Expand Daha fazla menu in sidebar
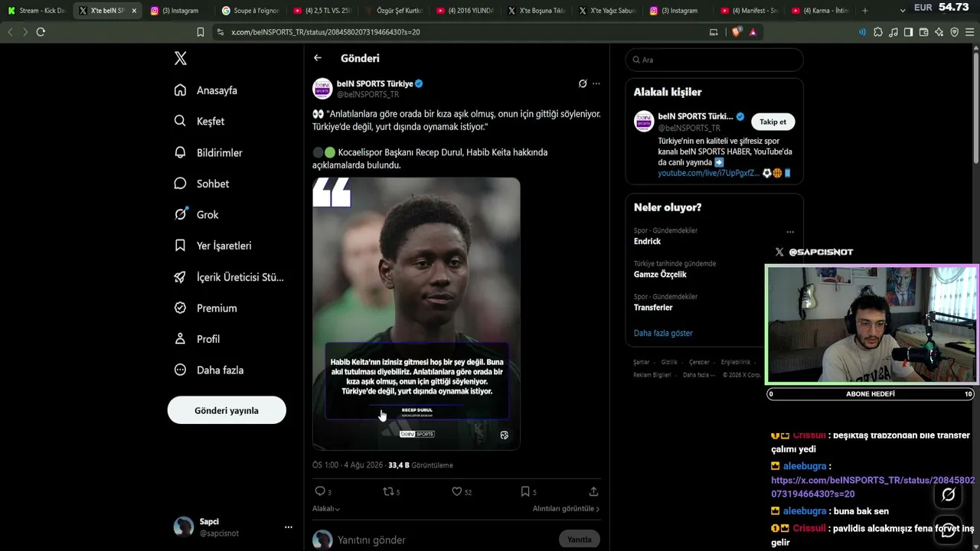Screen dimensions: 980x551 [209, 370]
